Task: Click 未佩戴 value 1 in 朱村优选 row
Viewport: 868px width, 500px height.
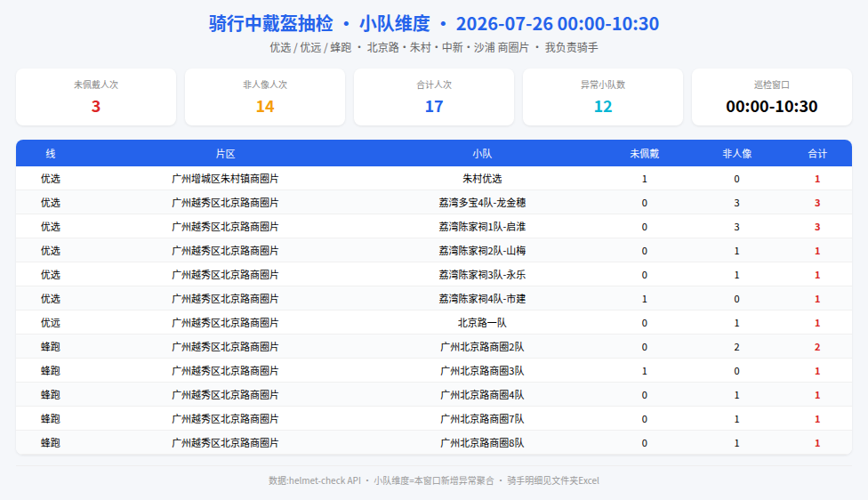Action: 645,178
